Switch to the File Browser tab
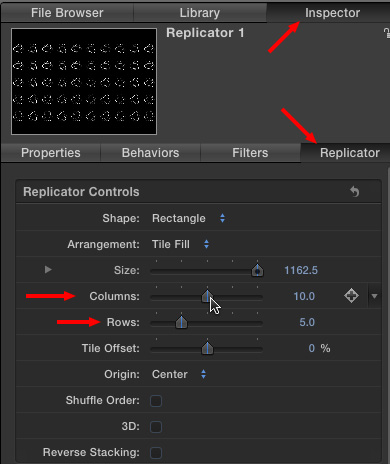 click(x=67, y=13)
